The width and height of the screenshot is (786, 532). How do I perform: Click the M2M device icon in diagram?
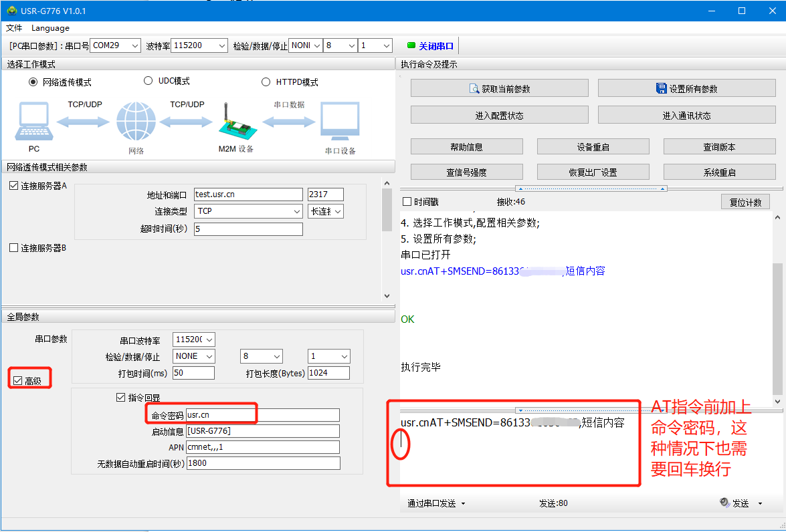point(234,124)
